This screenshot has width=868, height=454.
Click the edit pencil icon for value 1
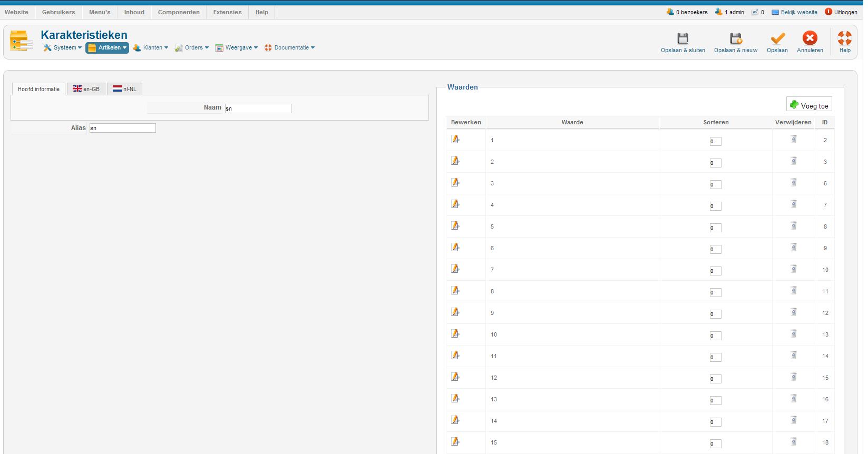pyautogui.click(x=455, y=139)
